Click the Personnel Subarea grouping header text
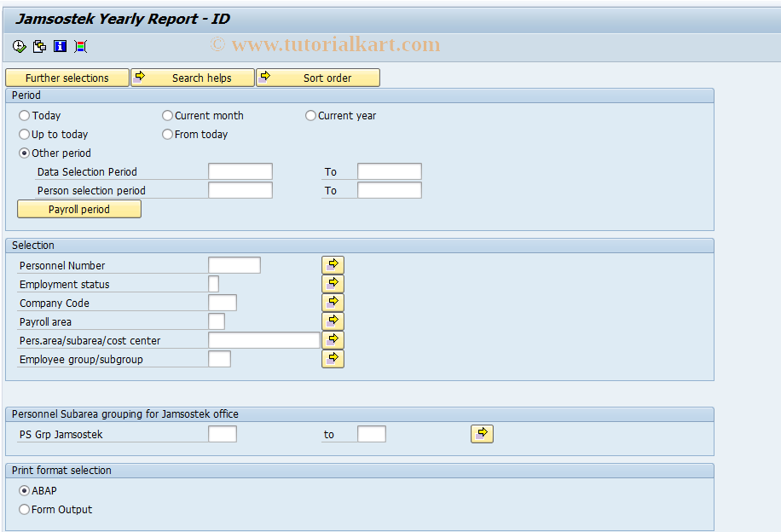 [x=125, y=414]
